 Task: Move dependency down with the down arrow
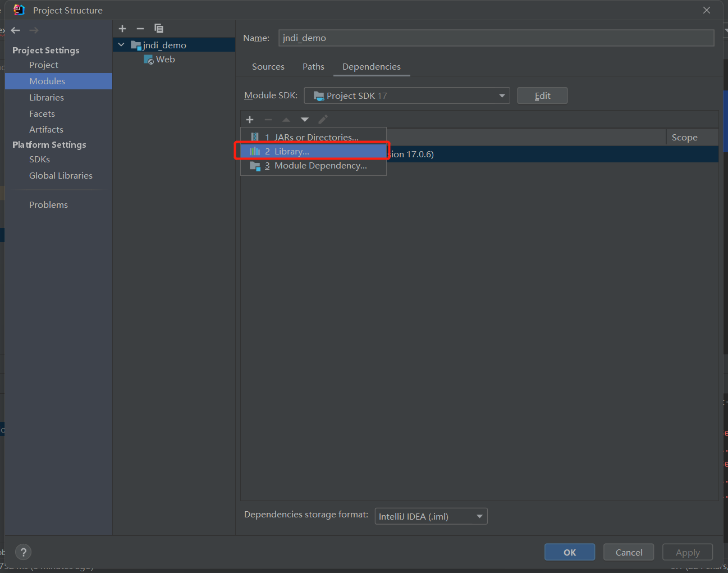[x=305, y=120]
